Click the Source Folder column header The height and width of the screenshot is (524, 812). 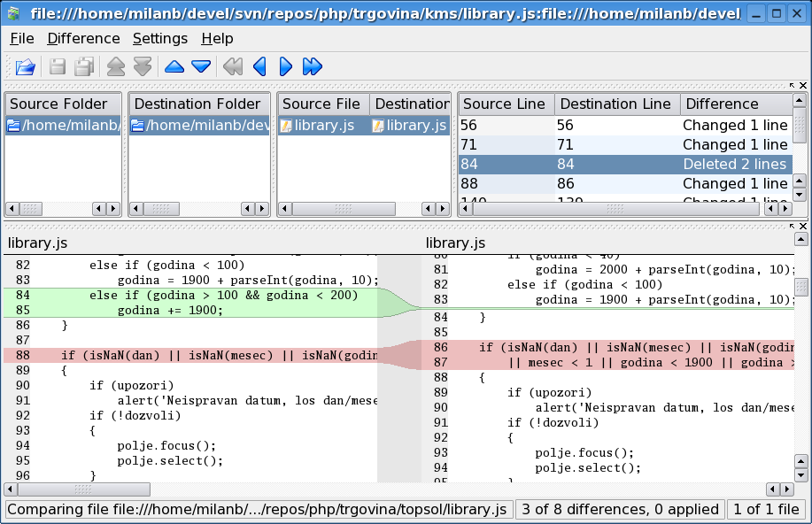[x=58, y=104]
